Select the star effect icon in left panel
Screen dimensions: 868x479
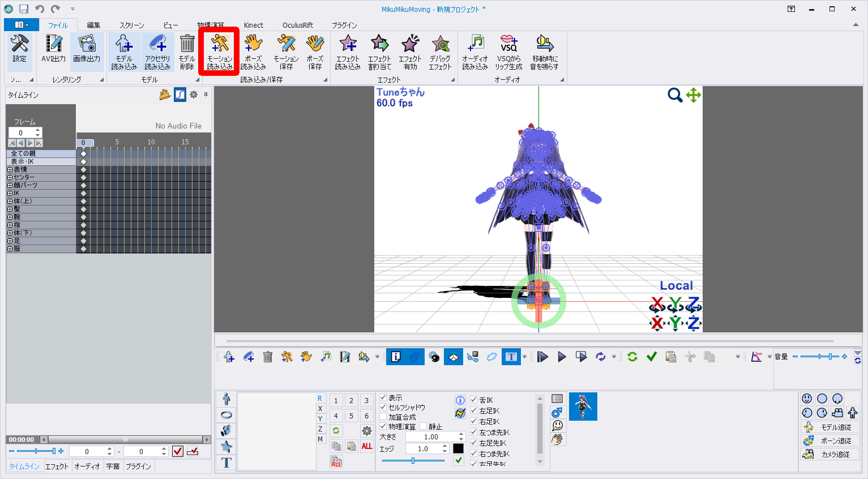(x=226, y=447)
